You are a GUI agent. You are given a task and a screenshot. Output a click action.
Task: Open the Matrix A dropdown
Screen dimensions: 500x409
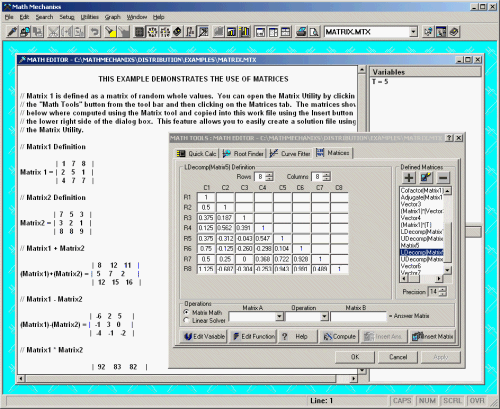(280, 316)
